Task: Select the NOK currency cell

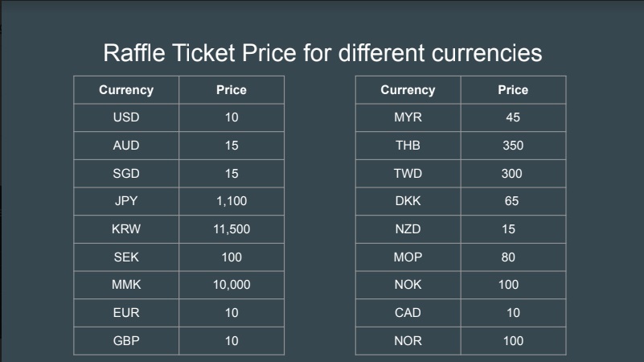Action: (408, 285)
